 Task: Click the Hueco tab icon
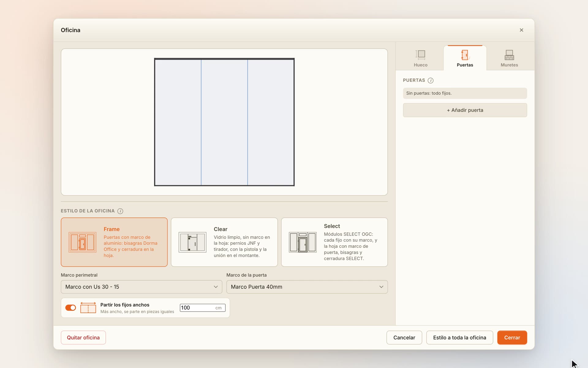coord(420,55)
